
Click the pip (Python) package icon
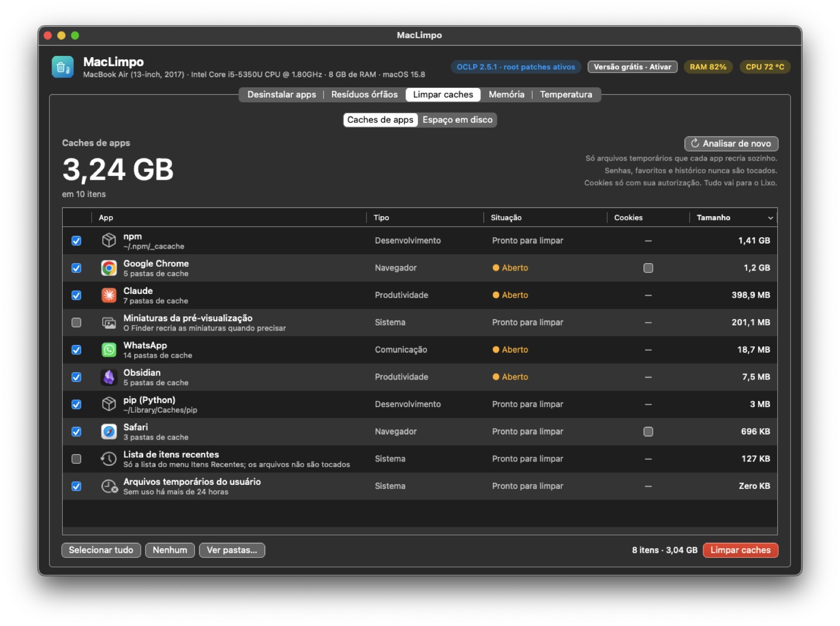pos(109,404)
